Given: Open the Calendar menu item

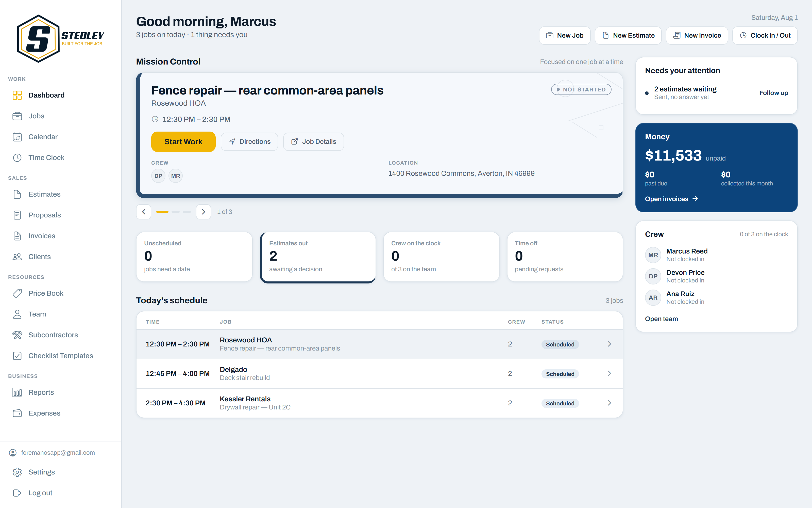Looking at the screenshot, I should pos(60,137).
